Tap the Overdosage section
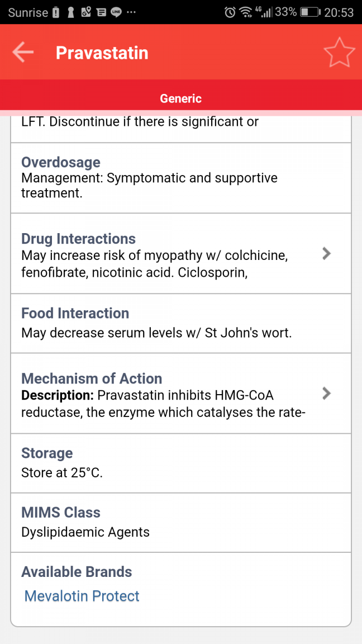The height and width of the screenshot is (644, 362). pos(181,178)
